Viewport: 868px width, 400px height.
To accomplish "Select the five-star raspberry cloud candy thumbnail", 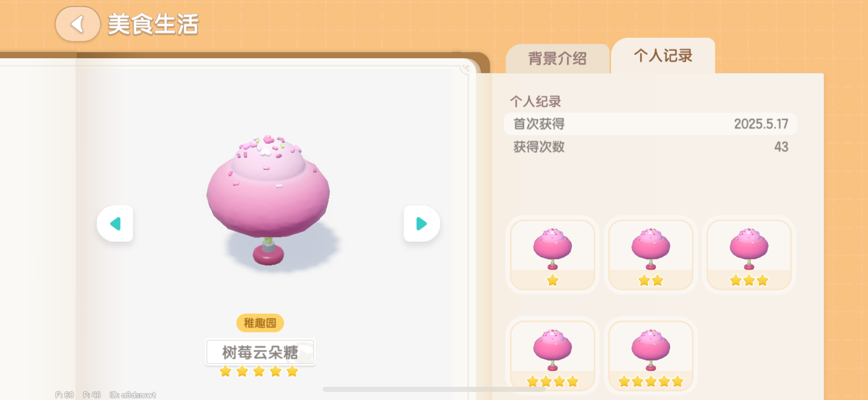I will 651,356.
